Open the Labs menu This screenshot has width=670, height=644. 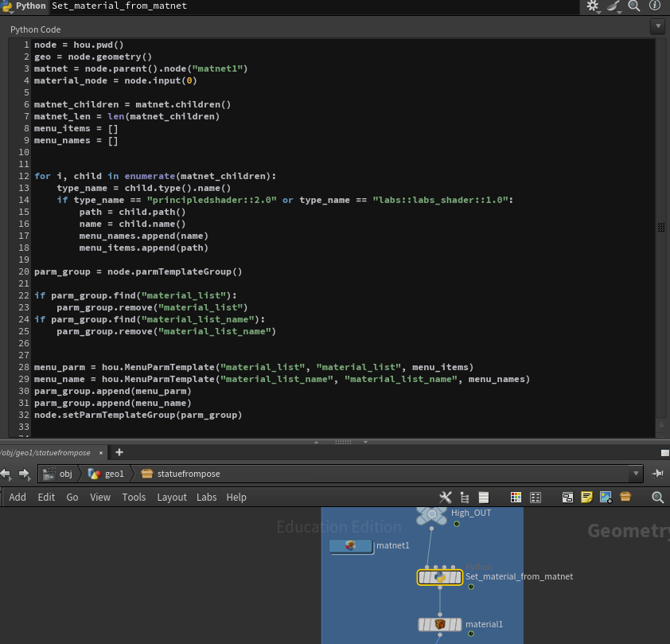(x=206, y=497)
